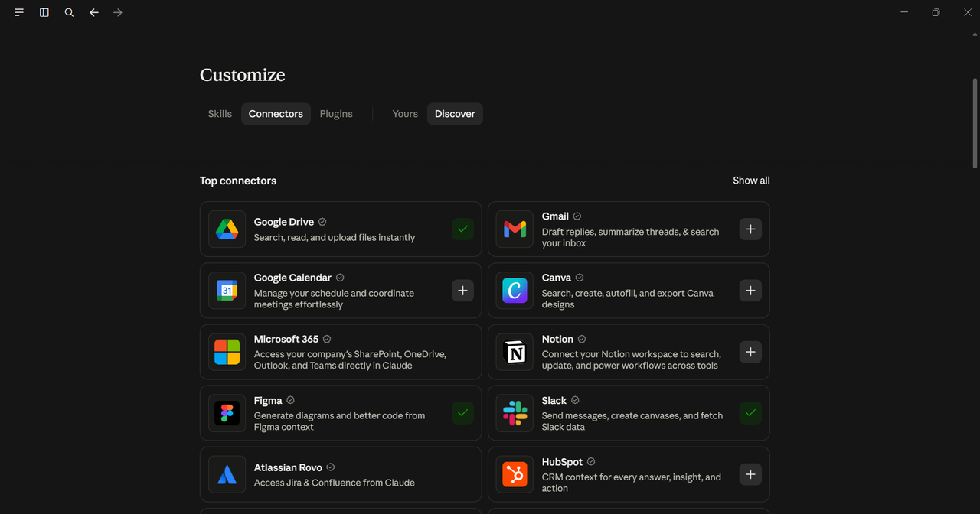Screen dimensions: 980x514
Task: Open the Atlassian Rovo connector title
Action: click(x=288, y=467)
